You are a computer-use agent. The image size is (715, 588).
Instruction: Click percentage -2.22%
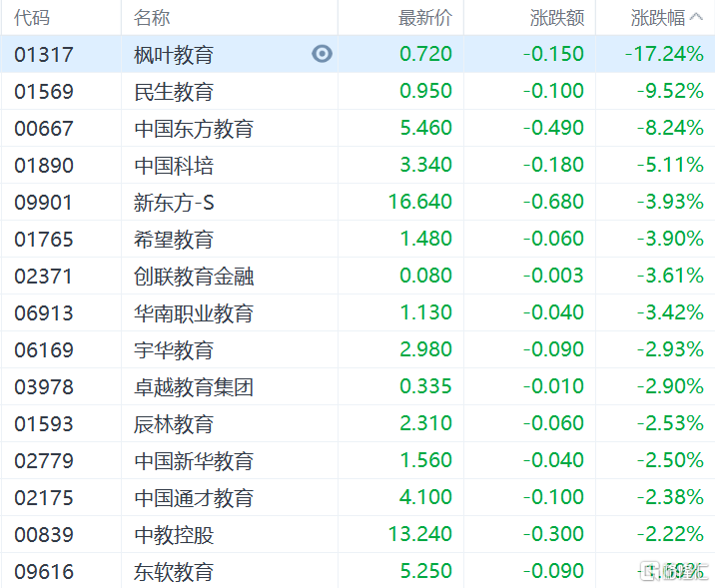(x=670, y=534)
